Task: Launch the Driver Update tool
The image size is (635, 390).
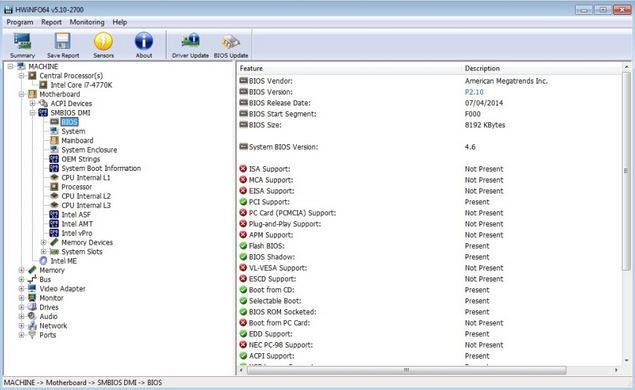Action: 190,45
